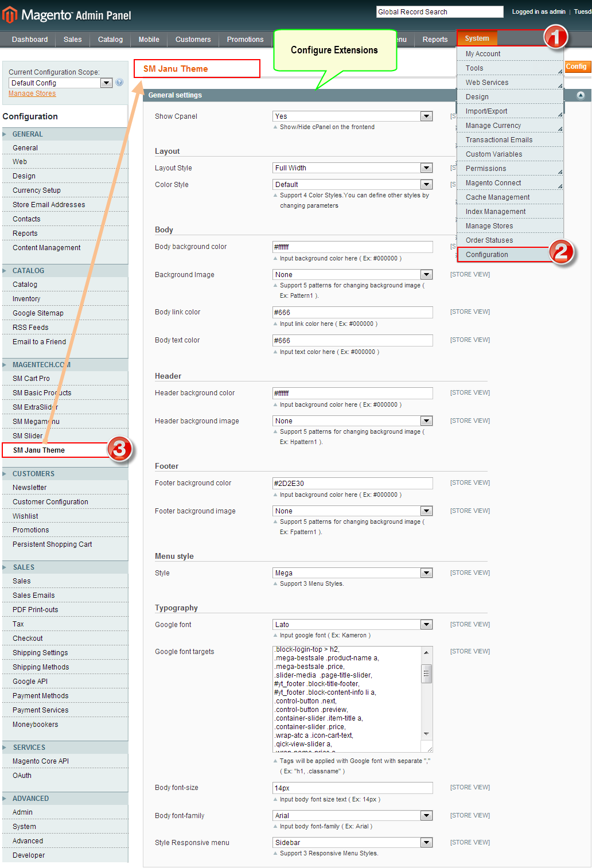Click the Body link color field
The image size is (592, 868).
point(353,313)
